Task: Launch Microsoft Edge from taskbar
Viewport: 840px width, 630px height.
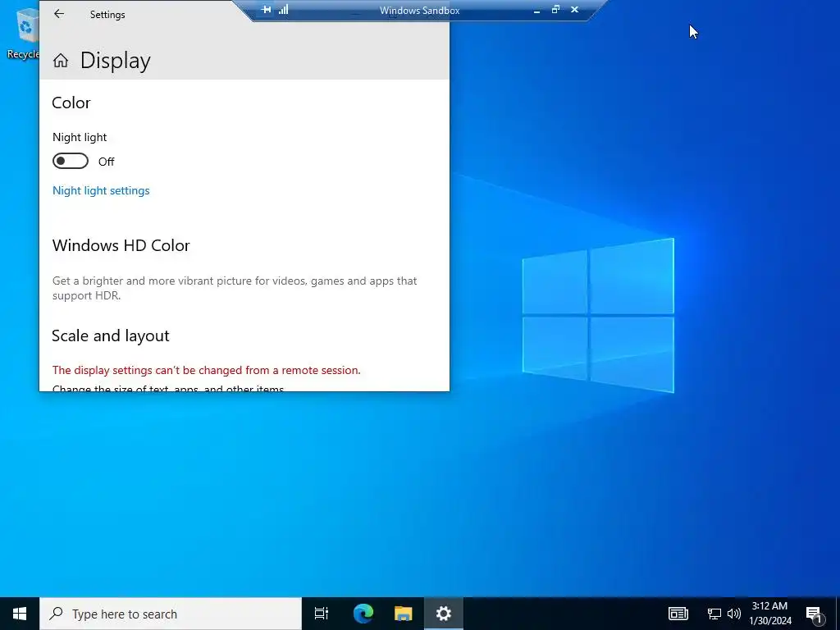Action: coord(363,614)
